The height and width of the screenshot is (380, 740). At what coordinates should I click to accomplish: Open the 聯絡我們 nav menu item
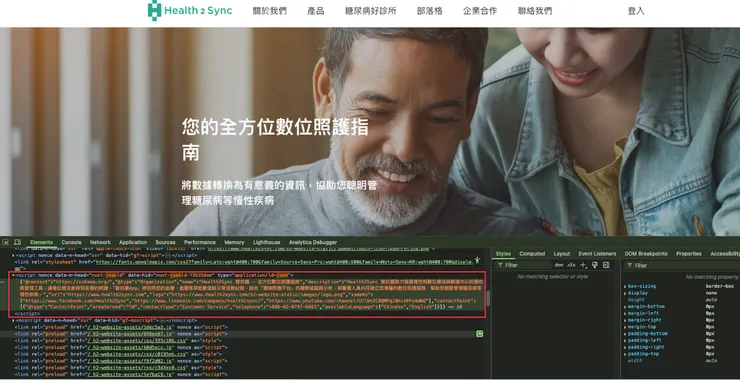tap(535, 11)
